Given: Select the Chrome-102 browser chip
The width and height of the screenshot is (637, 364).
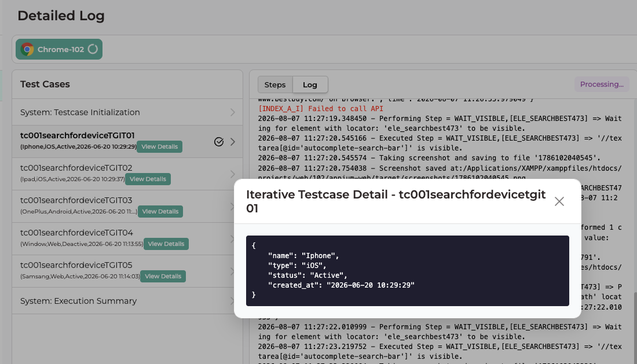Looking at the screenshot, I should (x=59, y=49).
